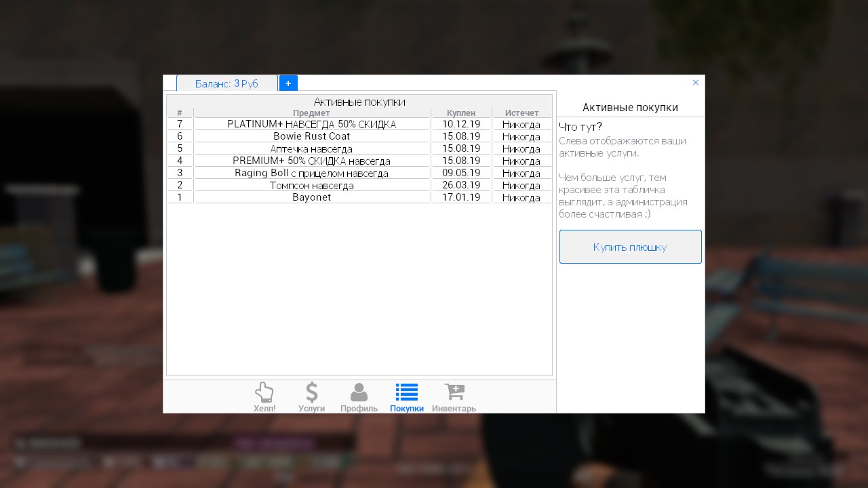Select the PLATINUM+ НАВСЕГДА 50% СКИДКА row
Viewport: 868px width, 488px height.
click(x=311, y=124)
